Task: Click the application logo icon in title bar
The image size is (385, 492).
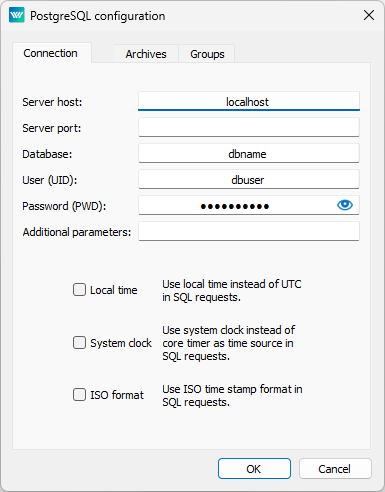Action: [17, 15]
